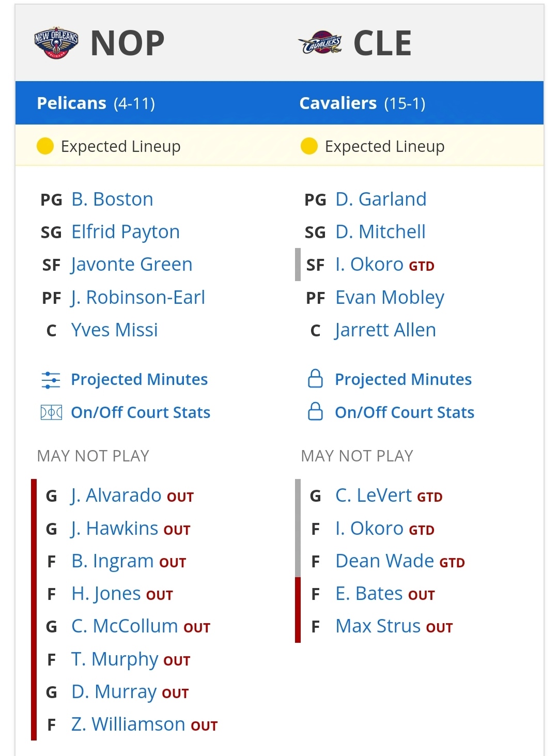The width and height of the screenshot is (558, 756).
Task: Click the Cleveland Cavaliers logo
Action: 320,42
